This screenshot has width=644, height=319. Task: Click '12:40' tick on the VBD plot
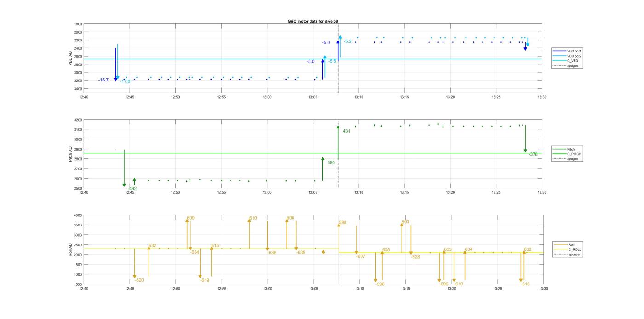tap(84, 97)
